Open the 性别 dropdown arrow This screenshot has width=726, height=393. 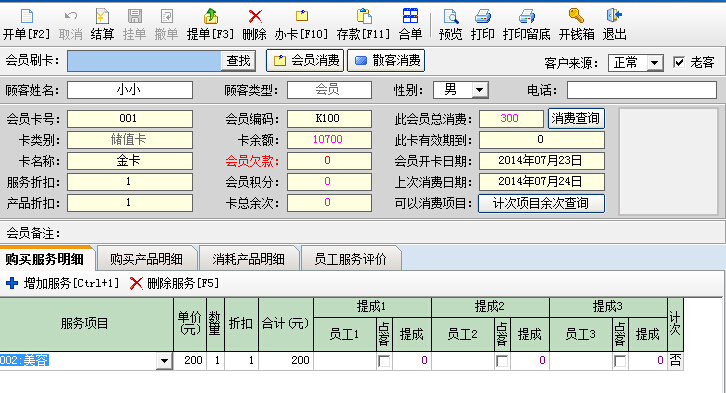pos(480,90)
